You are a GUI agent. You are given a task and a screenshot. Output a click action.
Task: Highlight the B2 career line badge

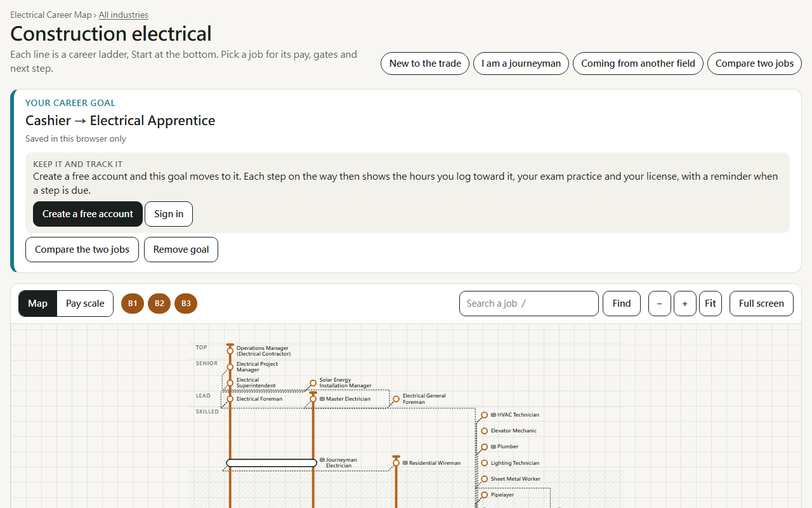click(159, 304)
